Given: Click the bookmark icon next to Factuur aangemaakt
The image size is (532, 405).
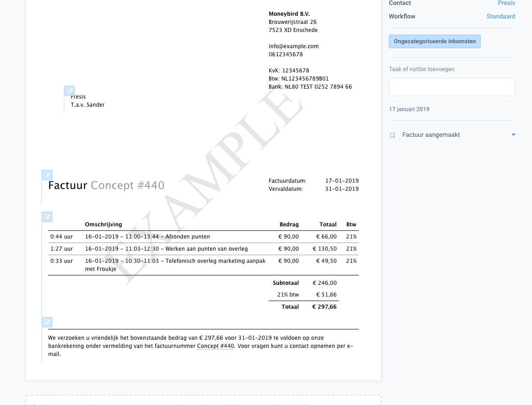Looking at the screenshot, I should tap(392, 135).
